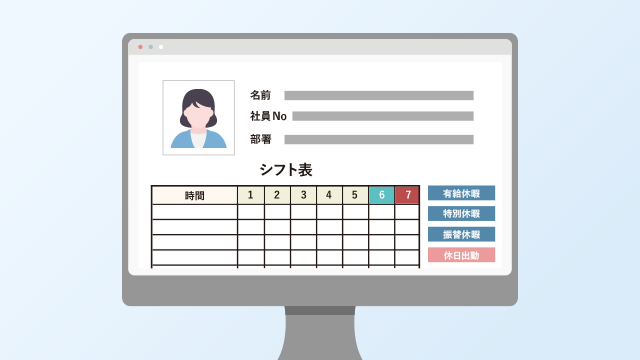Select the teal day 6 header
Image resolution: width=640 pixels, height=360 pixels.
coord(381,196)
